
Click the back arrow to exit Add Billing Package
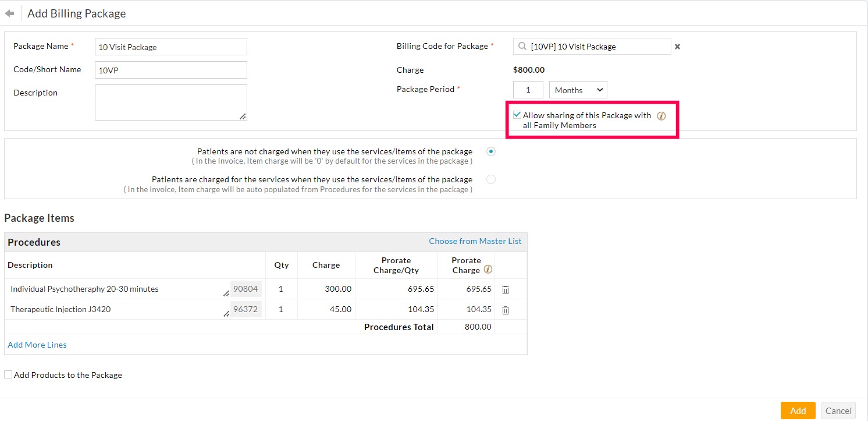coord(10,12)
